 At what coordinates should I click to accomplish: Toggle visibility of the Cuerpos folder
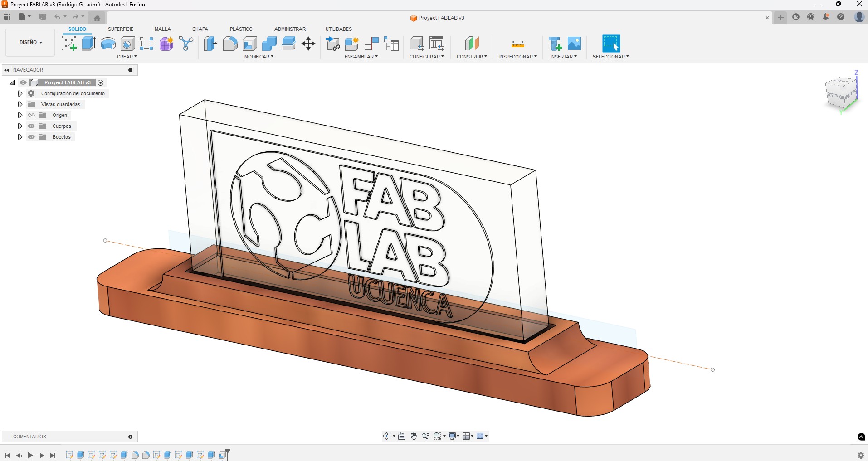pyautogui.click(x=31, y=126)
